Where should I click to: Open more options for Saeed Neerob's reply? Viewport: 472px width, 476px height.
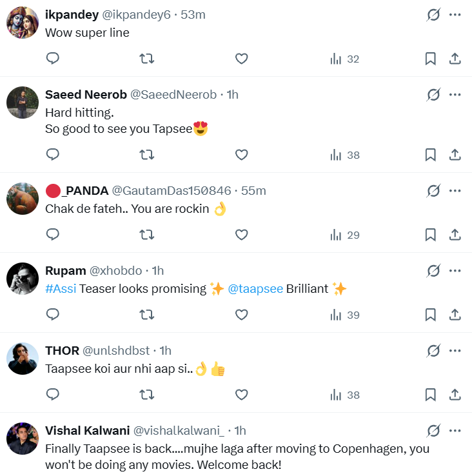[x=455, y=95]
